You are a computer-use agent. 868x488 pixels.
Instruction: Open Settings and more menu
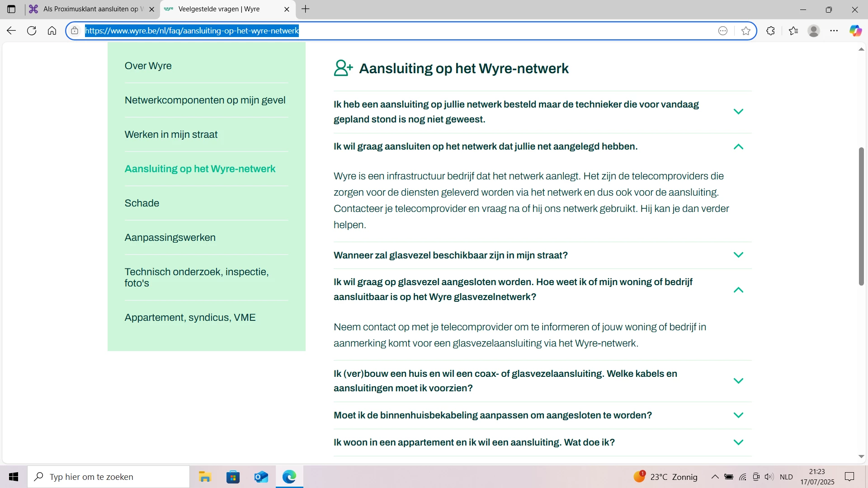point(834,31)
